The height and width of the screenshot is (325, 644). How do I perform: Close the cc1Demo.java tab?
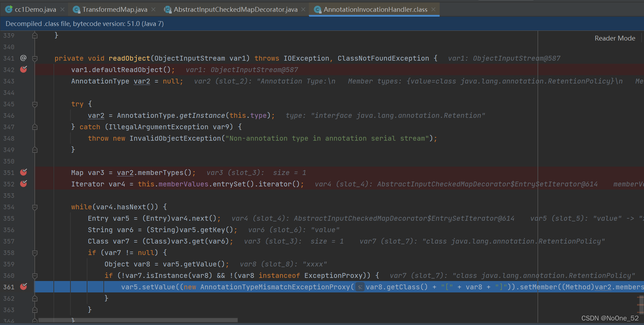62,9
